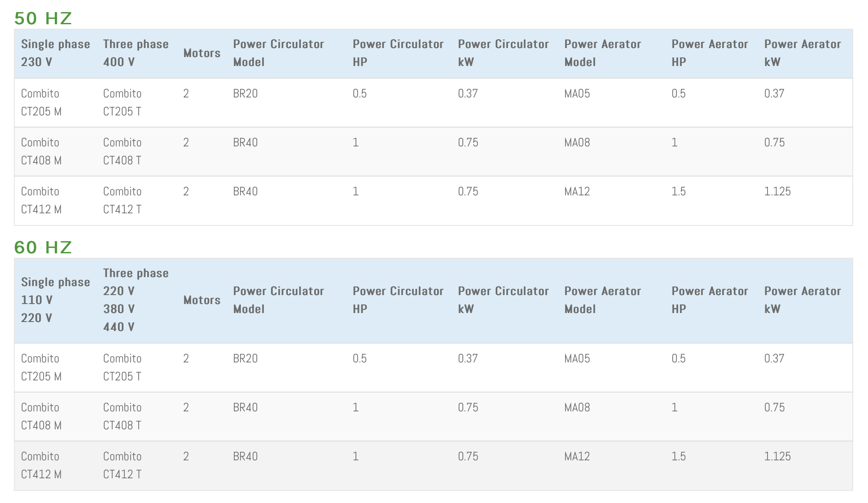Select Combito CT205 M in 50 HZ table
Screen dimensions: 868x503
click(x=41, y=102)
